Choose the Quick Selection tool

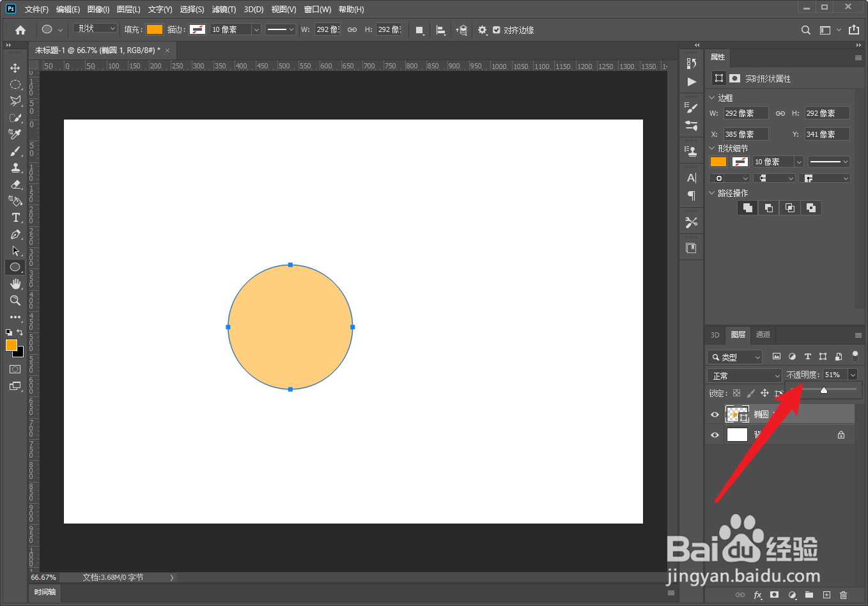(15, 118)
